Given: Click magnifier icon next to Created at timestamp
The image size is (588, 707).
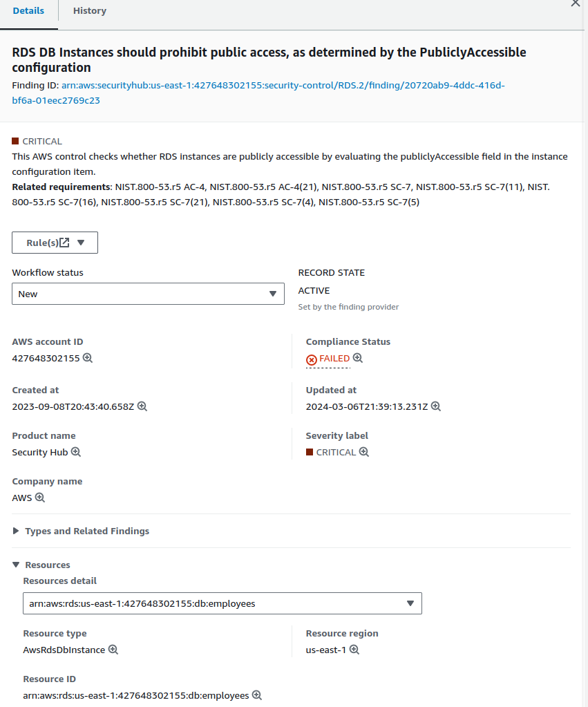Looking at the screenshot, I should coord(142,406).
